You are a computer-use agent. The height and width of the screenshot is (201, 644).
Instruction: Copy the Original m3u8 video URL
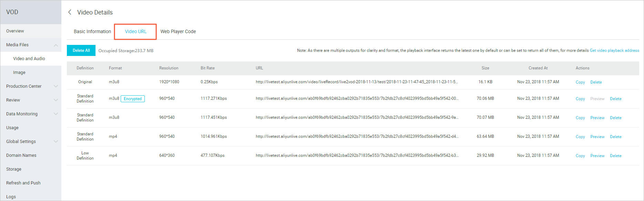[580, 82]
